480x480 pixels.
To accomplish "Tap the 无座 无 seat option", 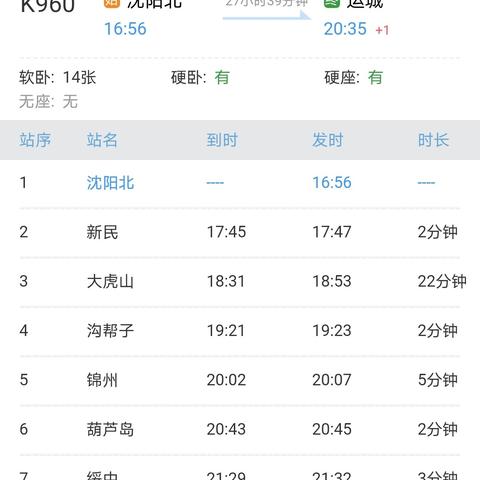I will coord(48,101).
